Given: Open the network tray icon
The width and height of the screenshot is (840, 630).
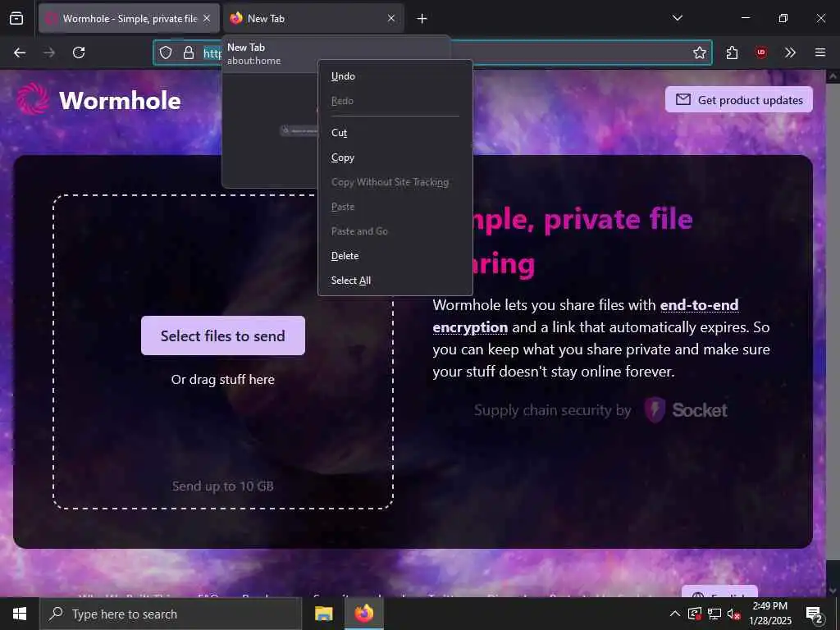Looking at the screenshot, I should (714, 614).
